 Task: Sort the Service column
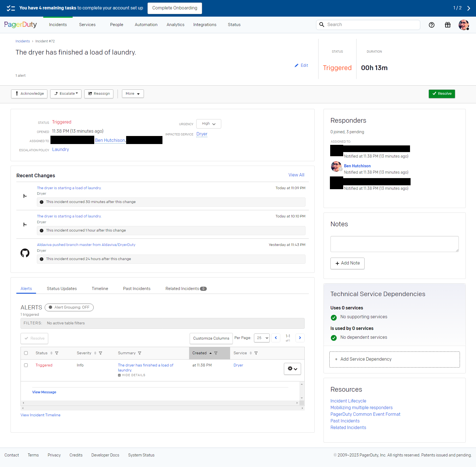click(x=251, y=353)
